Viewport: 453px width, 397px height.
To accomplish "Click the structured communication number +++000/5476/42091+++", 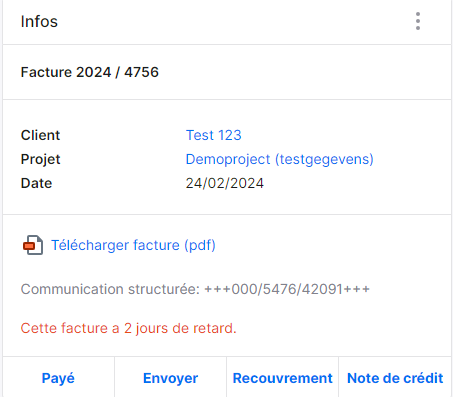I will pos(287,289).
